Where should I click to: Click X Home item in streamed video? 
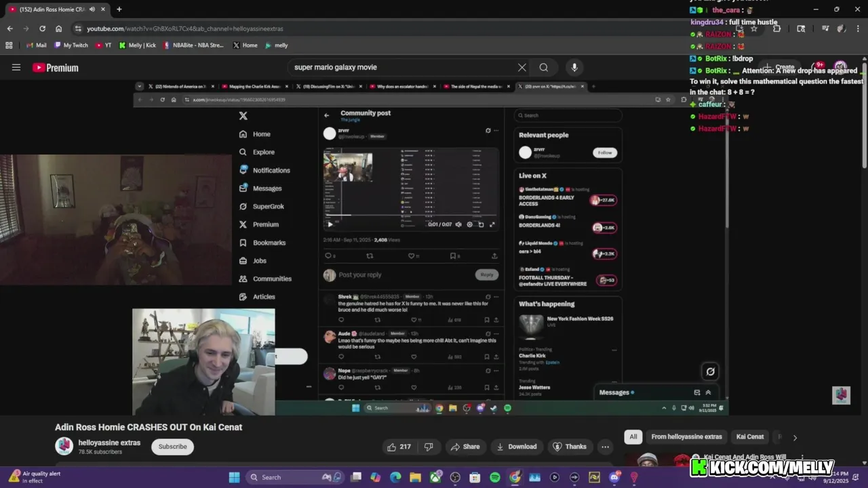coord(255,134)
